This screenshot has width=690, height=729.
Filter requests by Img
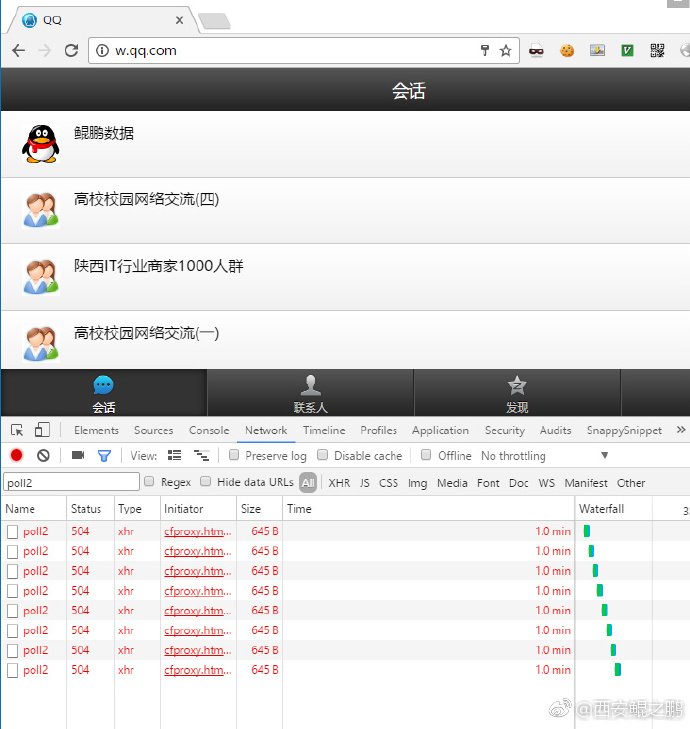417,484
